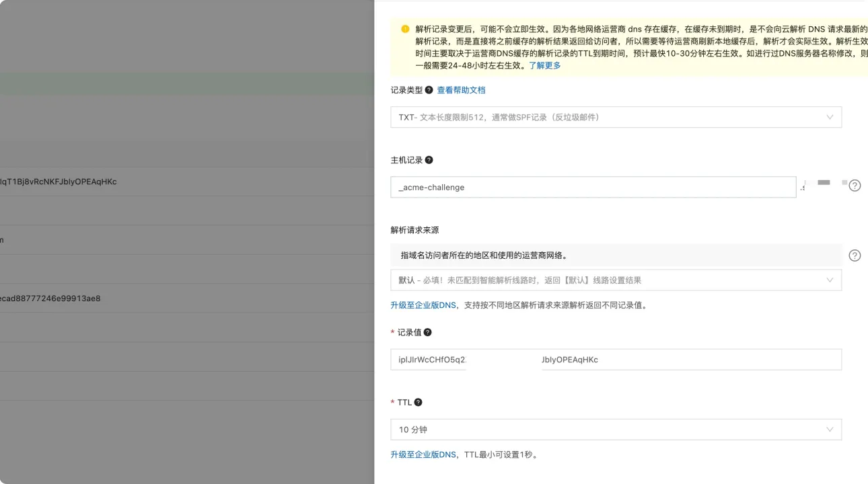
Task: Click 升级至企业版DNS link below TTL dropdown
Action: (x=423, y=454)
